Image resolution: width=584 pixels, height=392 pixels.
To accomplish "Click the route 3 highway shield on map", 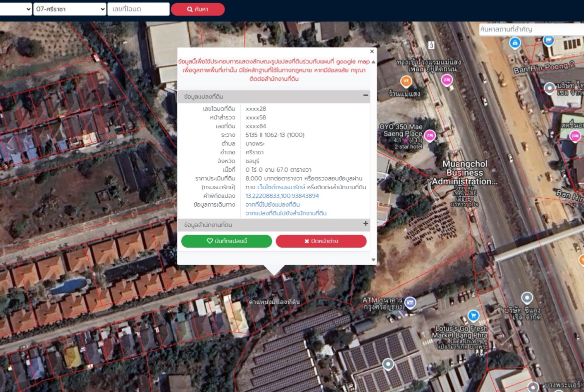I will [431, 45].
